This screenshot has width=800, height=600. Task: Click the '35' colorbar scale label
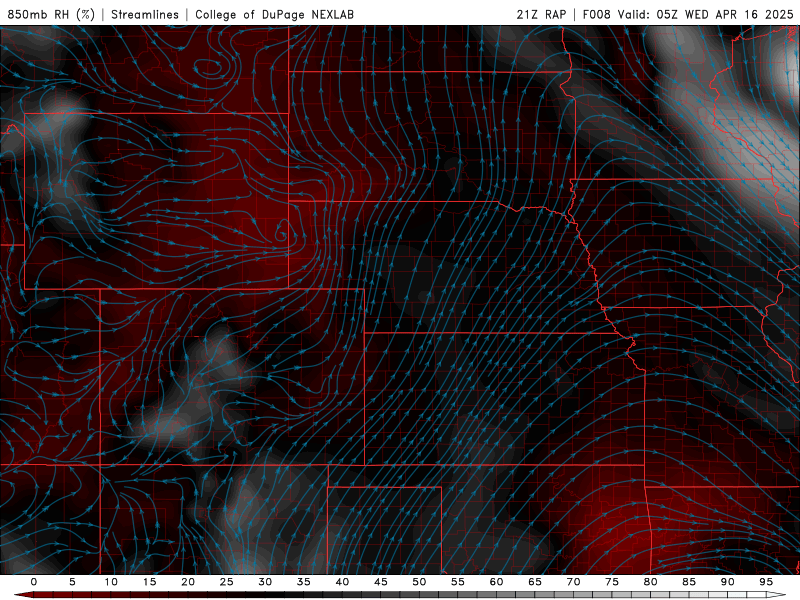[x=304, y=582]
